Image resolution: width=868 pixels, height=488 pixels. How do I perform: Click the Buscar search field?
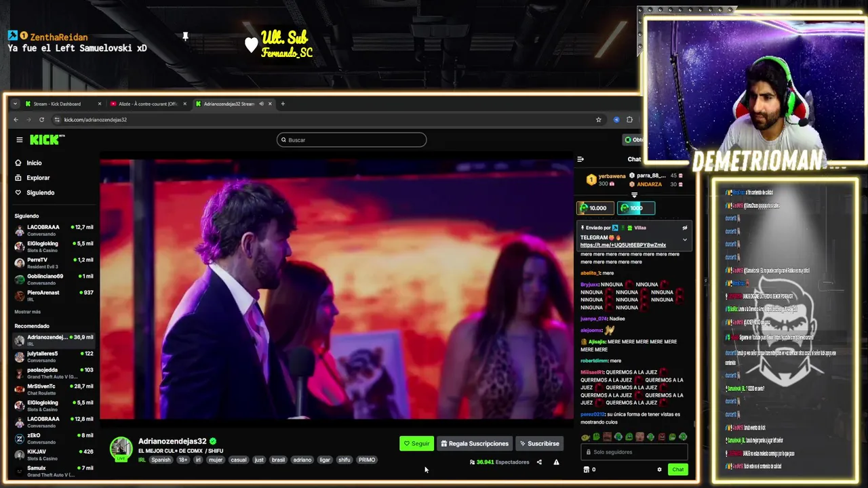pos(351,140)
